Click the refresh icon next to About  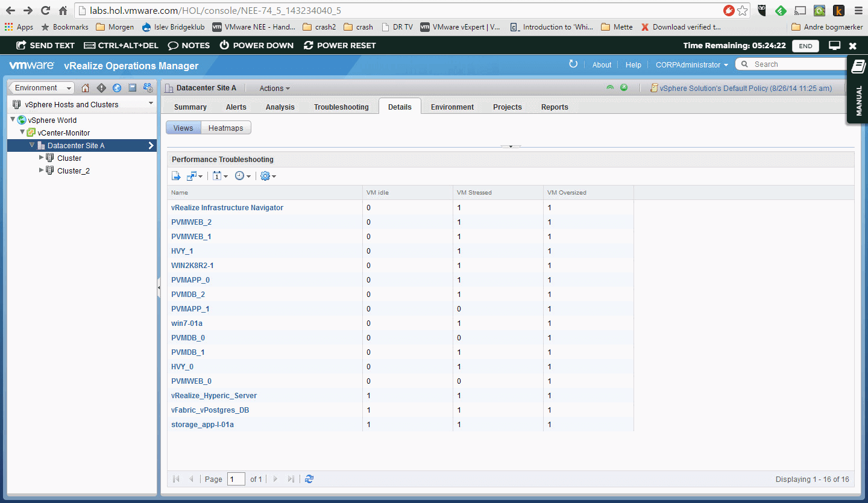pos(573,64)
